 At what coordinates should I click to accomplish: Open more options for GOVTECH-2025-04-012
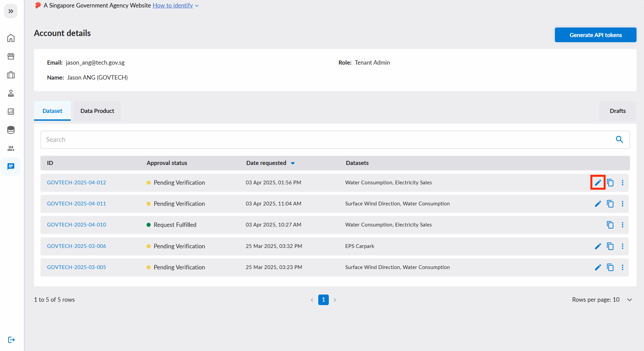623,183
